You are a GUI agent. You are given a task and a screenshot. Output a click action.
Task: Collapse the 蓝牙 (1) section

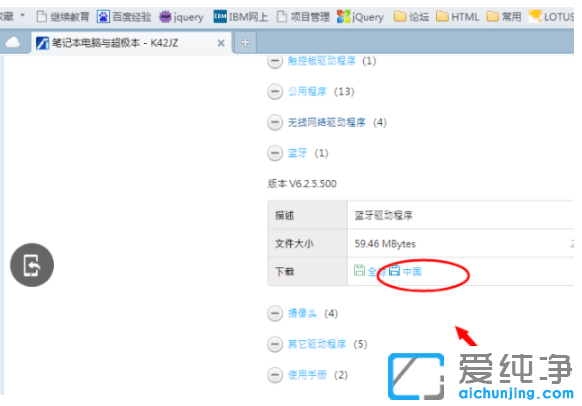275,153
